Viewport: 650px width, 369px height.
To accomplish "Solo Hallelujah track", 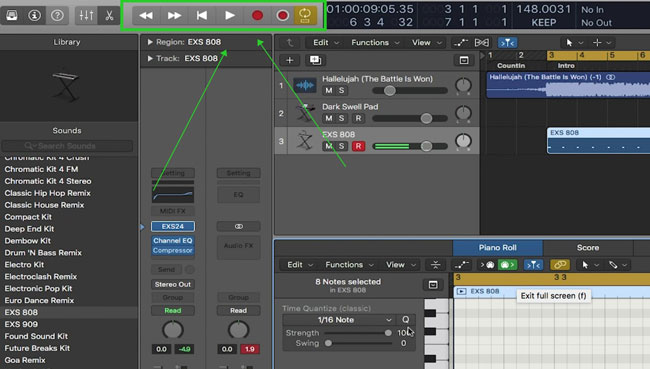I will tap(341, 90).
